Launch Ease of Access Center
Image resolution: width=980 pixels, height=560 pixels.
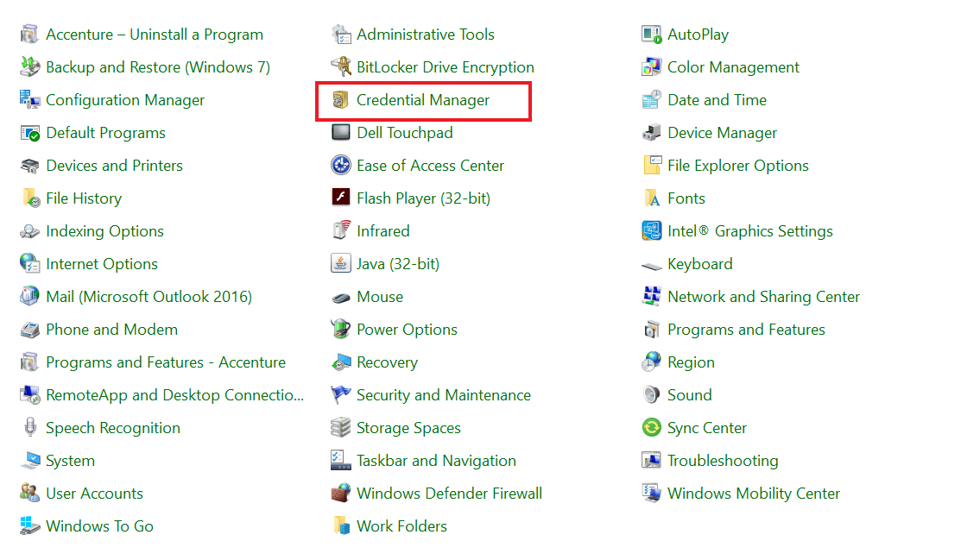(x=429, y=165)
